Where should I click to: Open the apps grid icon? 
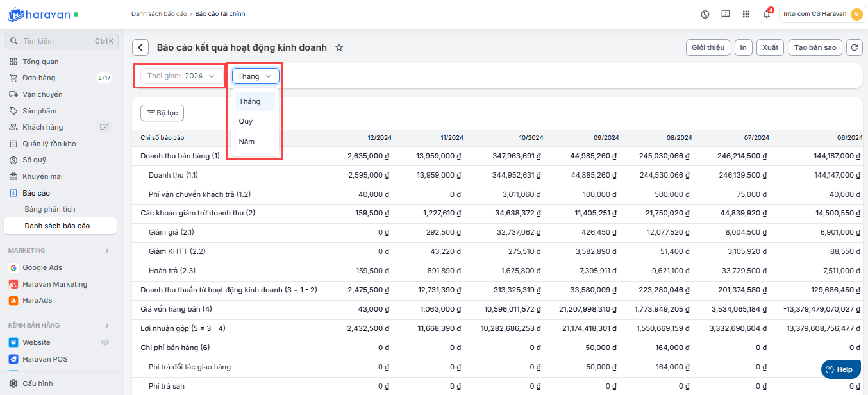tap(746, 14)
